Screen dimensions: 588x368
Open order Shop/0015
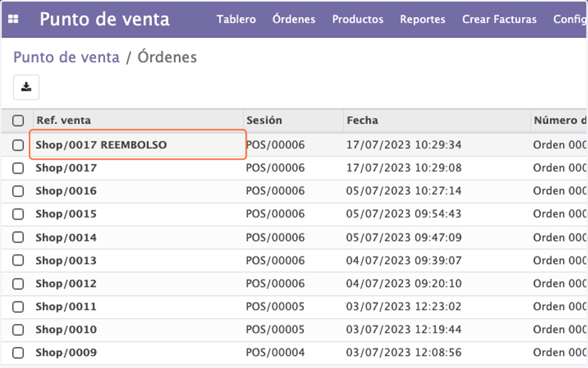66,214
